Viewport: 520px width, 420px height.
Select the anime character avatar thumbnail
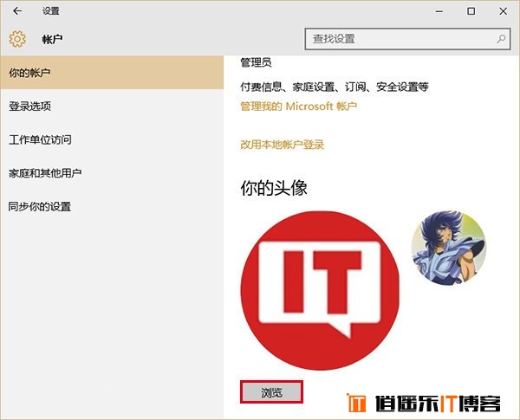449,248
